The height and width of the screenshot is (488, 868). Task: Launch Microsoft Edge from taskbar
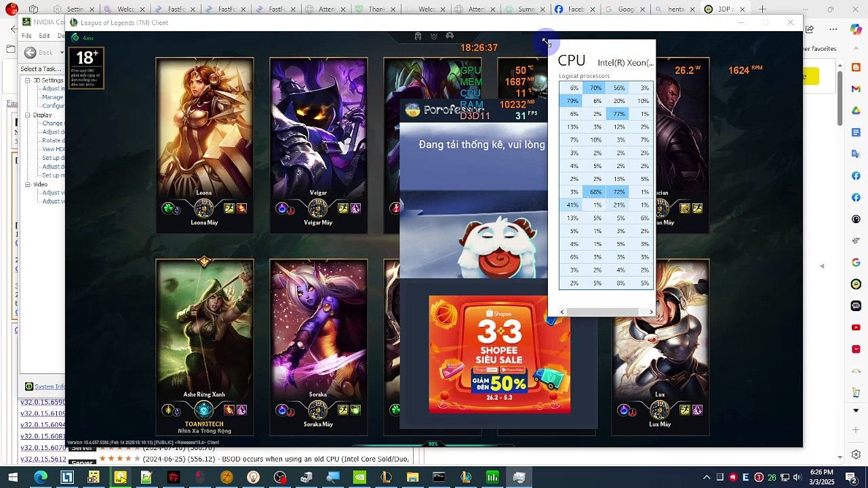pos(41,477)
